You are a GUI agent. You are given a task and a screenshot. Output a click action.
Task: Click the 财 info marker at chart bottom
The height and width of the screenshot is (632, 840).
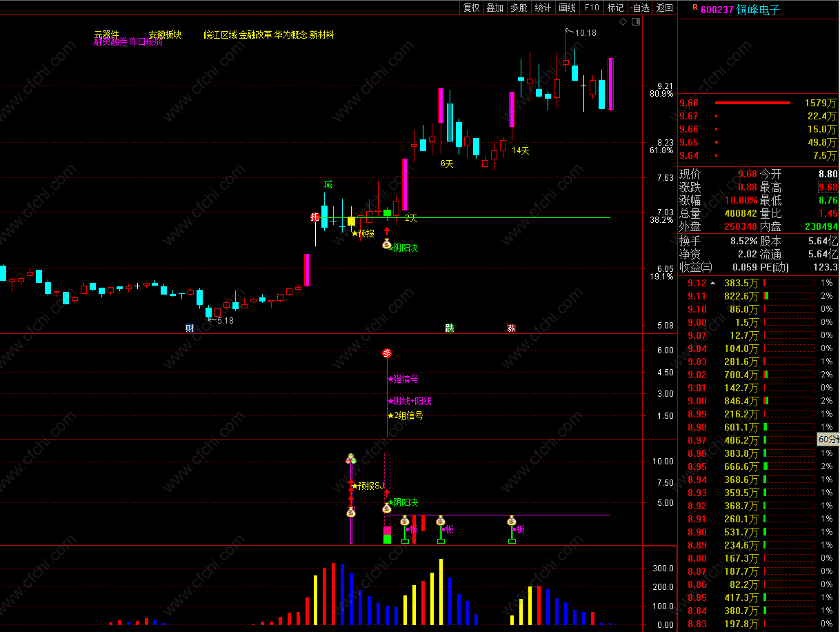click(190, 328)
